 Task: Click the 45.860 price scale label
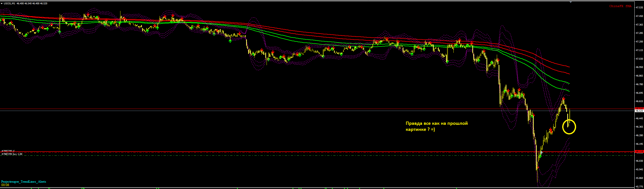tap(639, 178)
